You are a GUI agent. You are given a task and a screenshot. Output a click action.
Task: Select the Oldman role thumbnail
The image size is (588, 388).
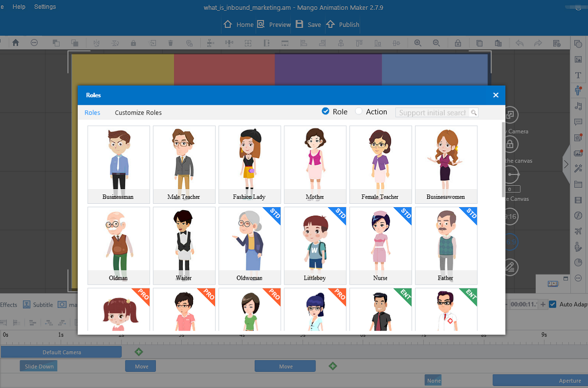(119, 245)
